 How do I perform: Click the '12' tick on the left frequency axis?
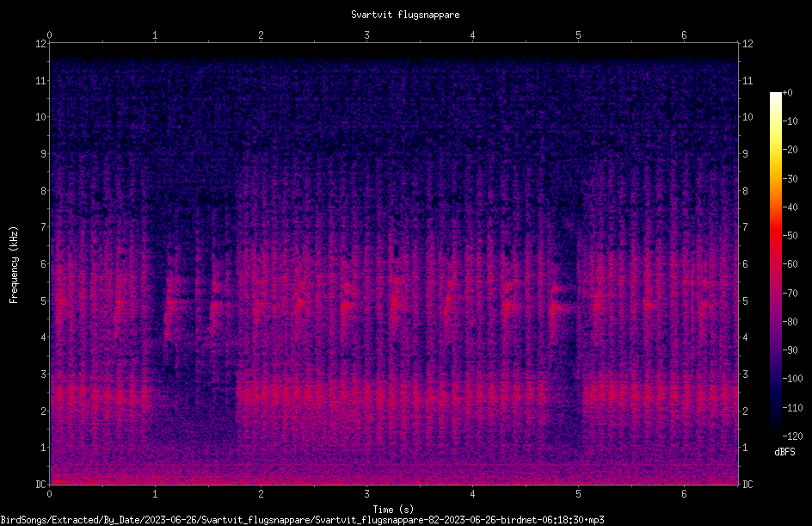[40, 44]
